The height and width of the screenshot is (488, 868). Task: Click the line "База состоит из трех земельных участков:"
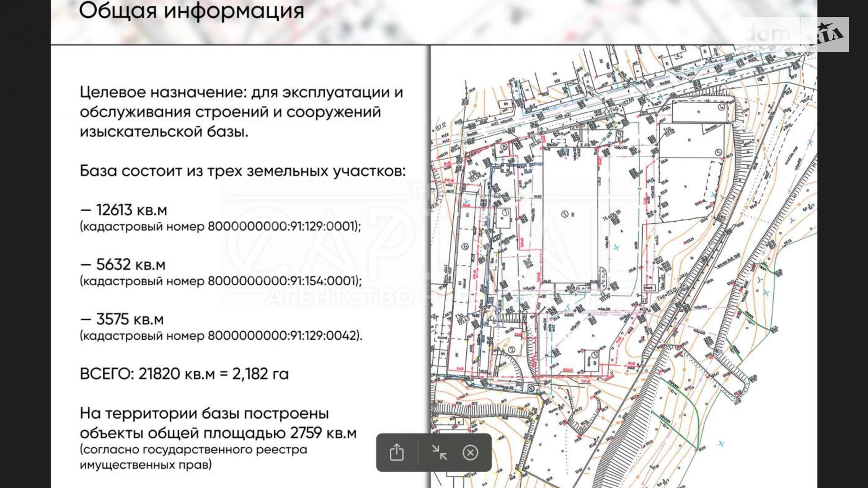[243, 171]
